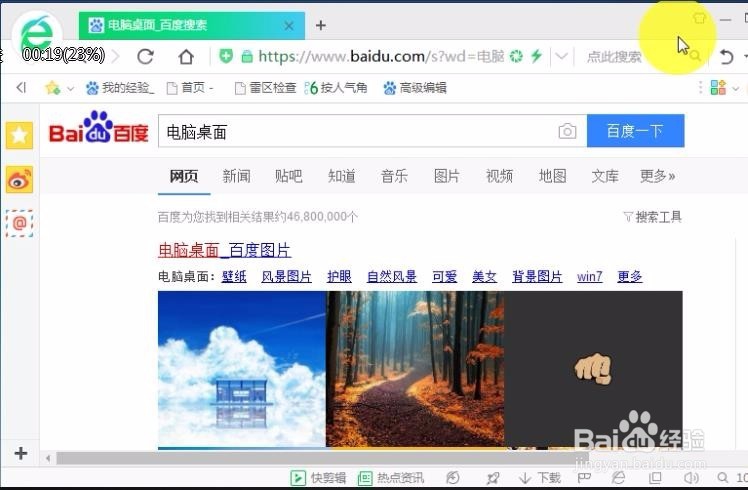The height and width of the screenshot is (490, 748).
Task: Click the 更多 link after win7
Action: click(630, 276)
